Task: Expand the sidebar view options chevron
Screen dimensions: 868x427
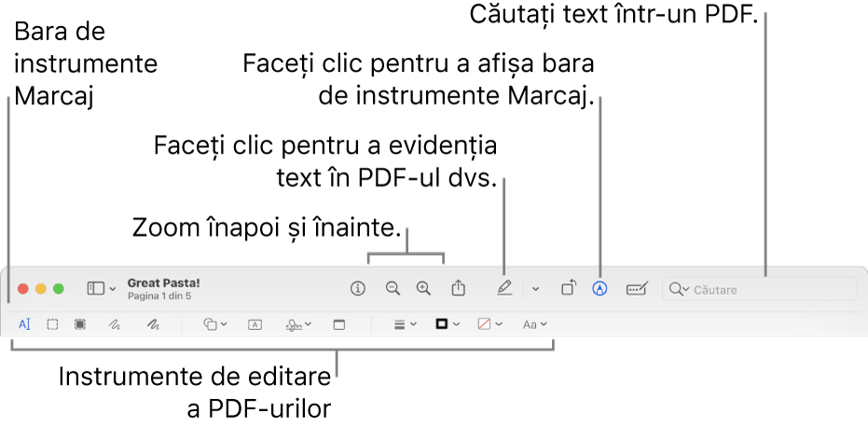Action: point(113,288)
